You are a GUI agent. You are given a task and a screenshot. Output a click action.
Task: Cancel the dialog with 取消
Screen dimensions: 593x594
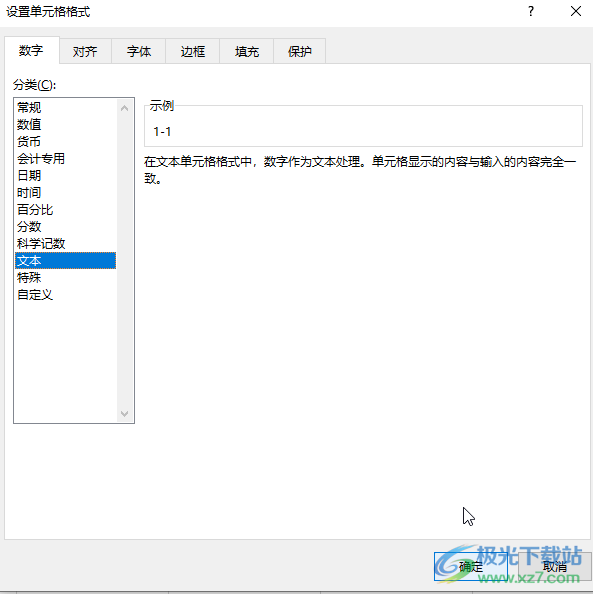point(554,567)
